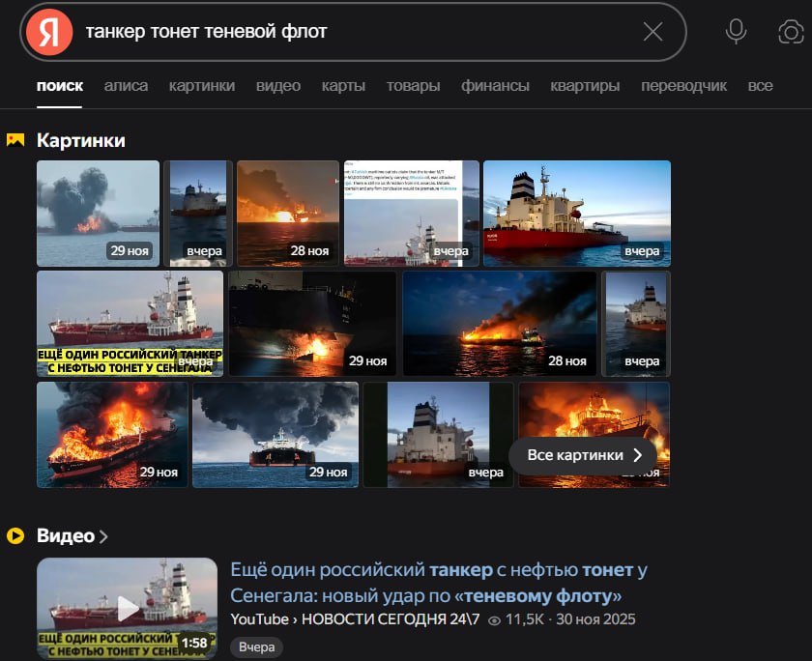Play the Senegal tanker video
Viewport: 812px width, 661px height.
pos(127,608)
